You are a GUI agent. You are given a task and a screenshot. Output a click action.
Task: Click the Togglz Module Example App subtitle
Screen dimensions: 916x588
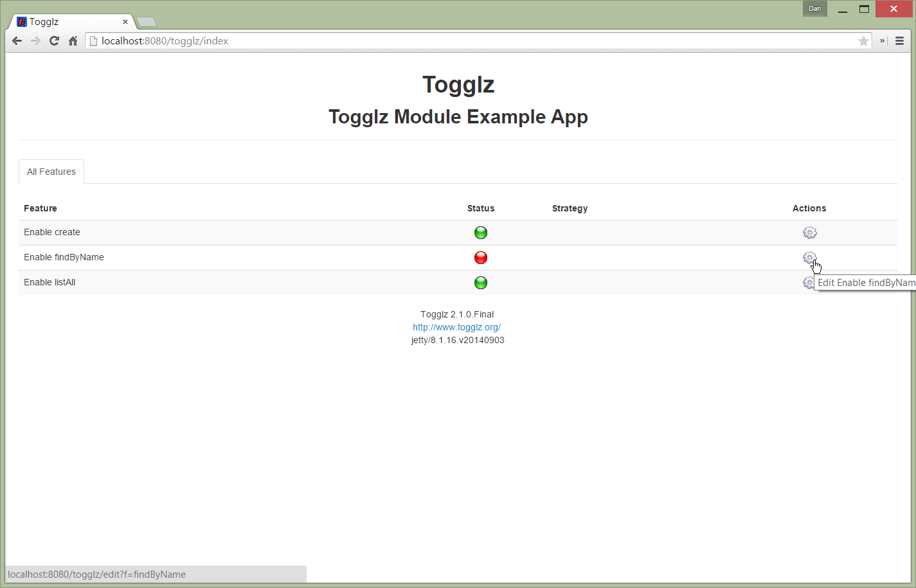(458, 116)
